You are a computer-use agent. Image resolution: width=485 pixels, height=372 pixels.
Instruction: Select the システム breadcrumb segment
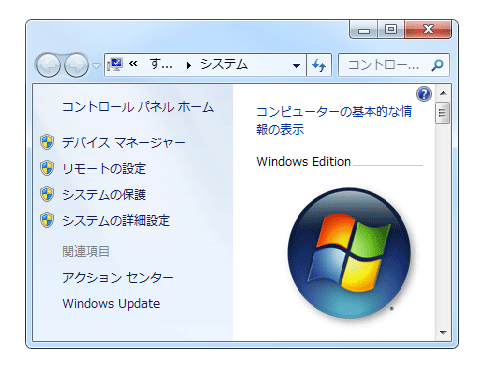224,64
